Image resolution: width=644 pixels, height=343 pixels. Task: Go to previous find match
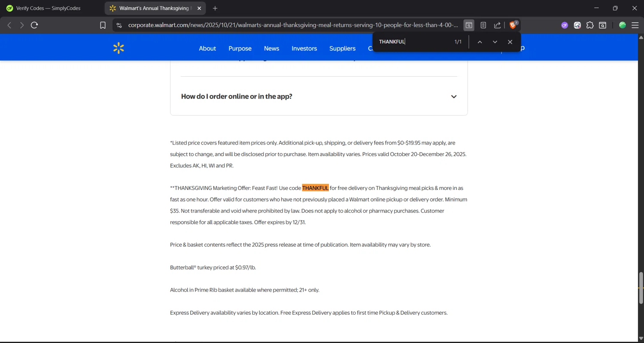[480, 42]
